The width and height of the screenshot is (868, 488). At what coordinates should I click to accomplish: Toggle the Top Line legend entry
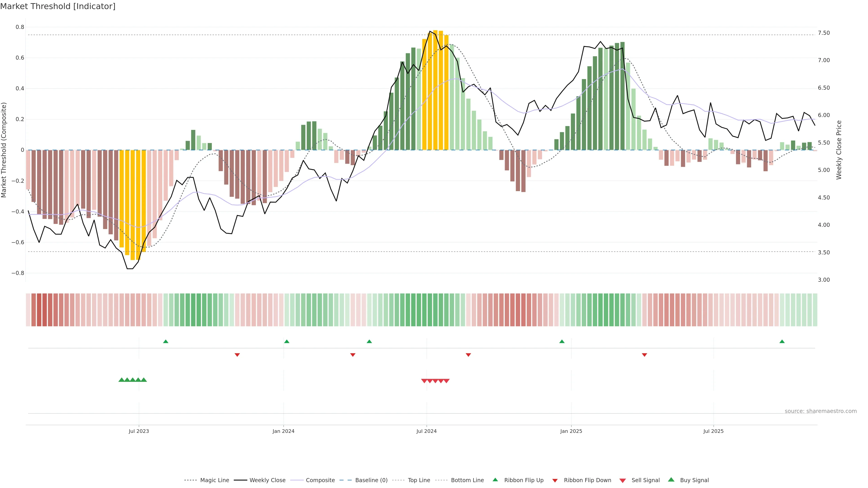tap(419, 480)
